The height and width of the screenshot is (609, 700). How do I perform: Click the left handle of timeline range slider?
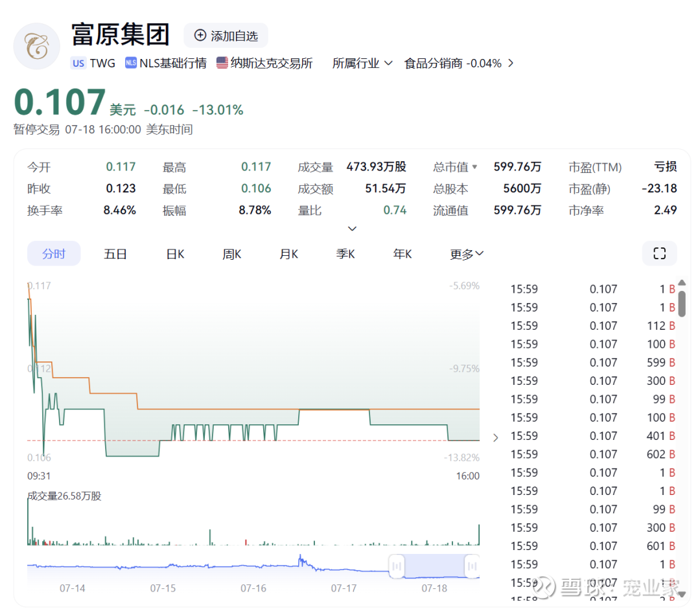click(x=397, y=566)
